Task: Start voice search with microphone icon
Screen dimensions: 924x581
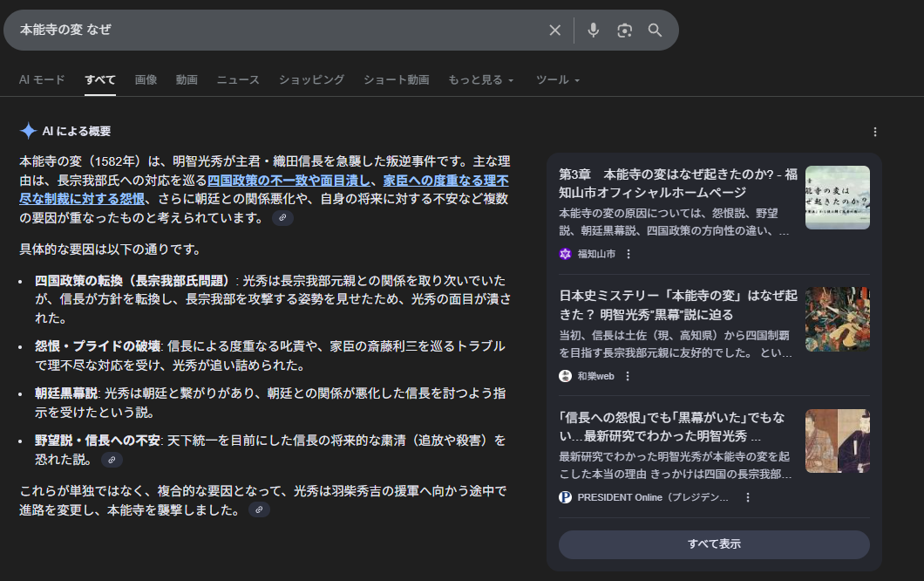Action: 594,31
